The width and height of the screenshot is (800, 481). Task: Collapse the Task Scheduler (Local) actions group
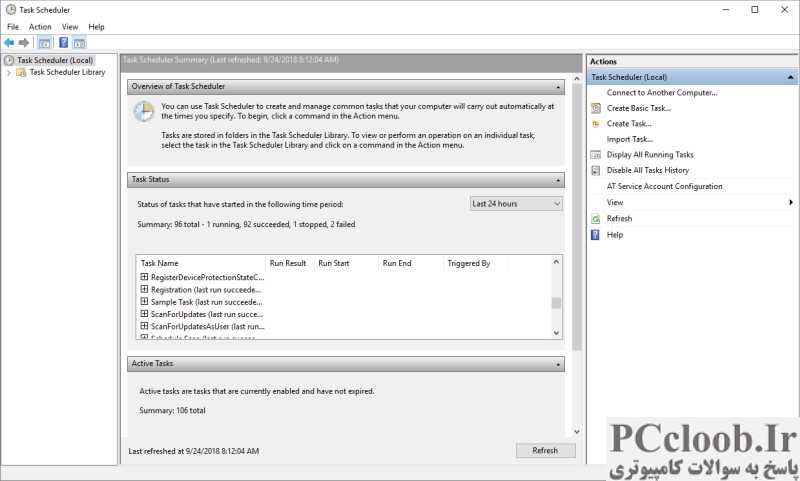790,77
